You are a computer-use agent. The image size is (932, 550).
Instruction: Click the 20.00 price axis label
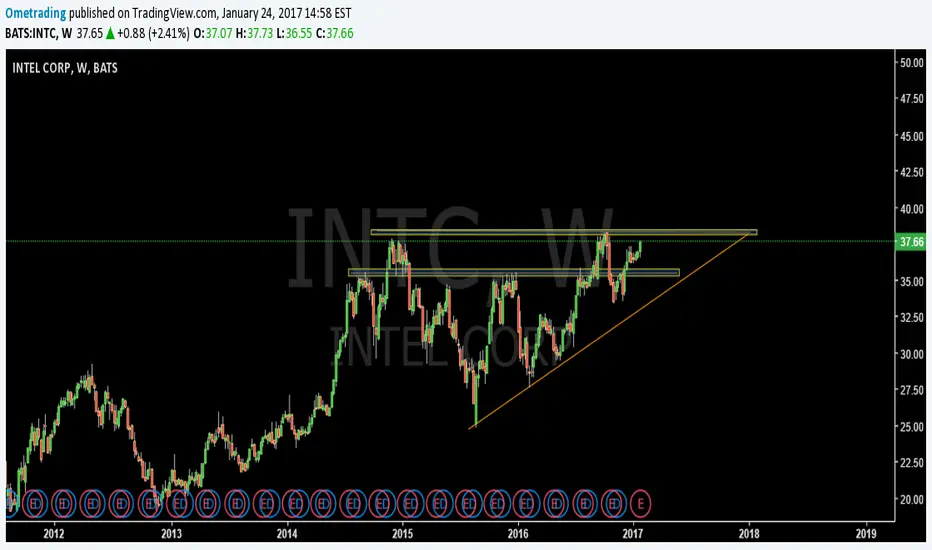(x=912, y=499)
